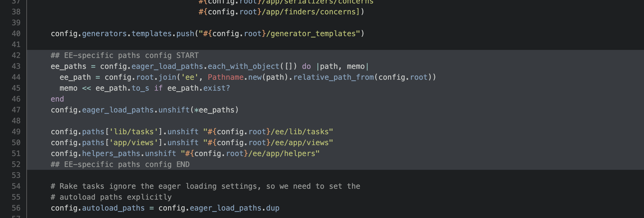Click the 'if' keyword on line 45
The image size is (644, 218).
click(x=158, y=88)
